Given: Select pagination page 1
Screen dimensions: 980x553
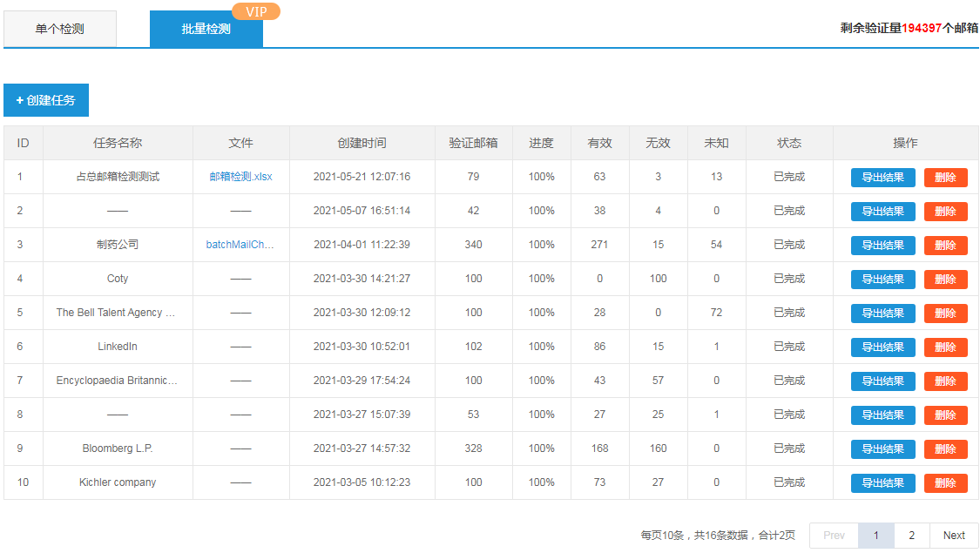Looking at the screenshot, I should 875,536.
